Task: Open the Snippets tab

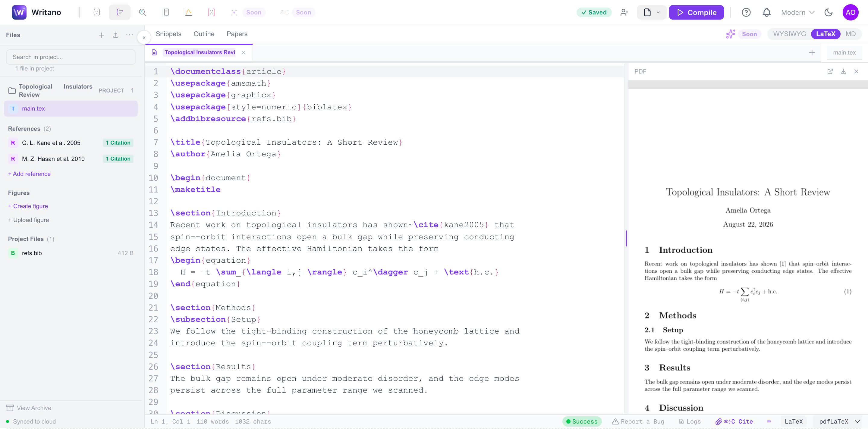Action: tap(168, 34)
